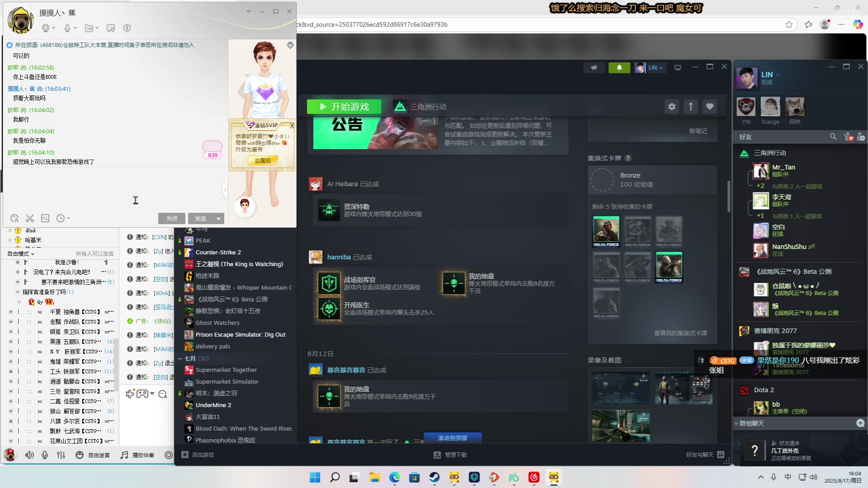Select Counter-Strike 2 in the Steam library
Viewport: 868px width, 488px height.
[x=218, y=252]
